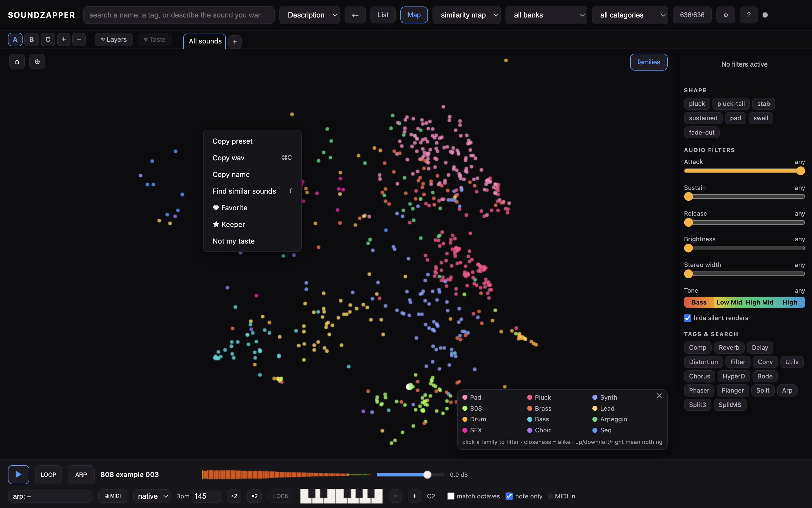The image size is (812, 508).
Task: Remove a slot with the minus button after C
Action: 79,40
